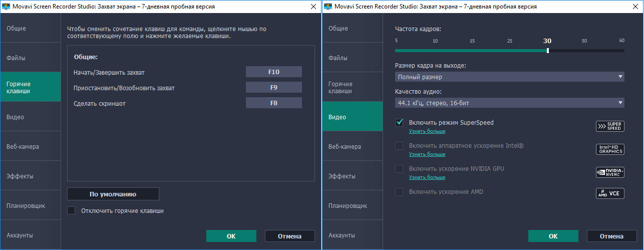Tick the AMD acceleration checkbox
Viewport: 644px width, 250px height.
[x=399, y=192]
